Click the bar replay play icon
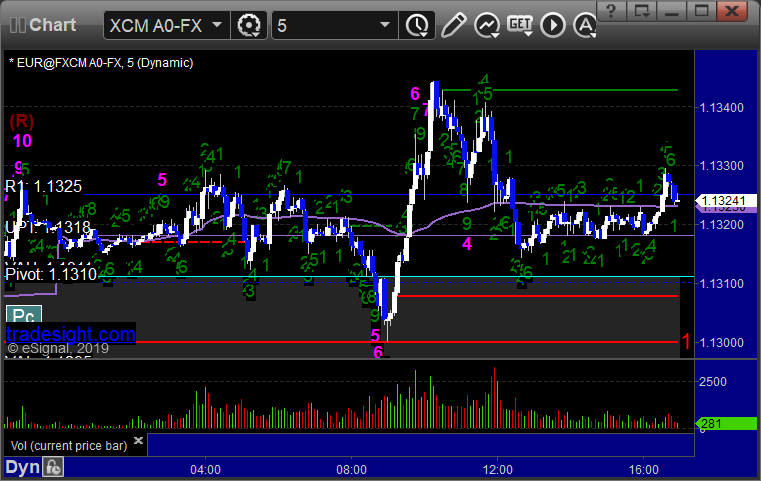The height and width of the screenshot is (481, 761). pyautogui.click(x=553, y=25)
